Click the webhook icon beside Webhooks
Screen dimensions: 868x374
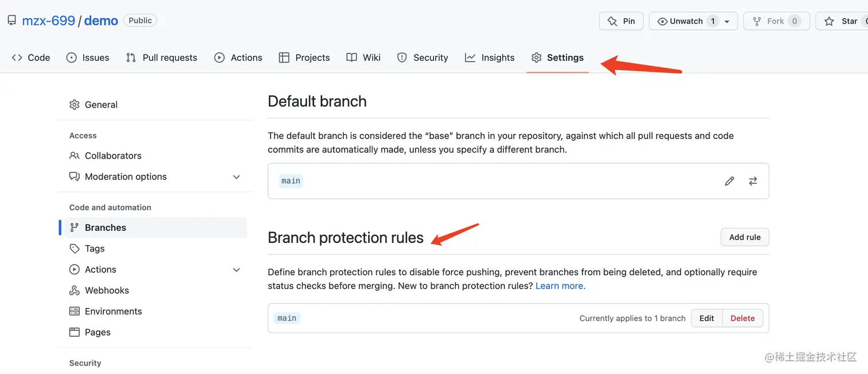click(x=74, y=291)
